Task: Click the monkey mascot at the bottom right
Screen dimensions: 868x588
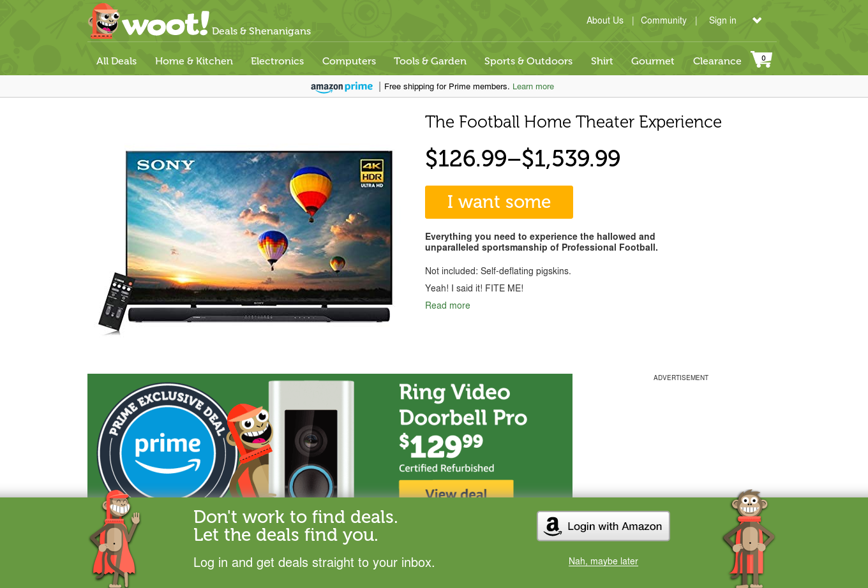Action: click(x=748, y=539)
